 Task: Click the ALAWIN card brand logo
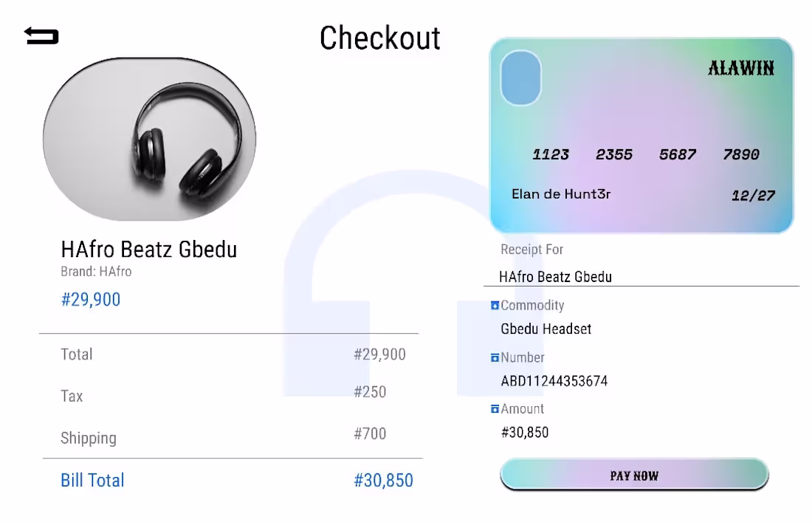[x=740, y=69]
